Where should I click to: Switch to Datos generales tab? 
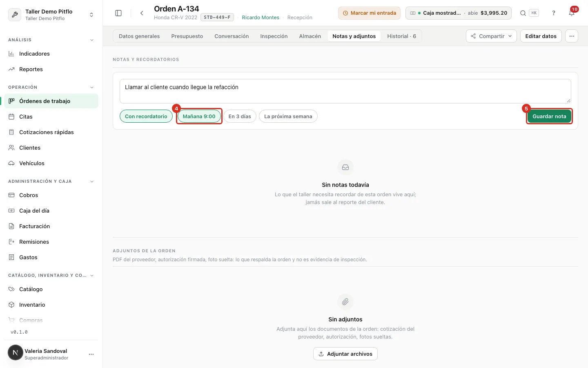[139, 36]
